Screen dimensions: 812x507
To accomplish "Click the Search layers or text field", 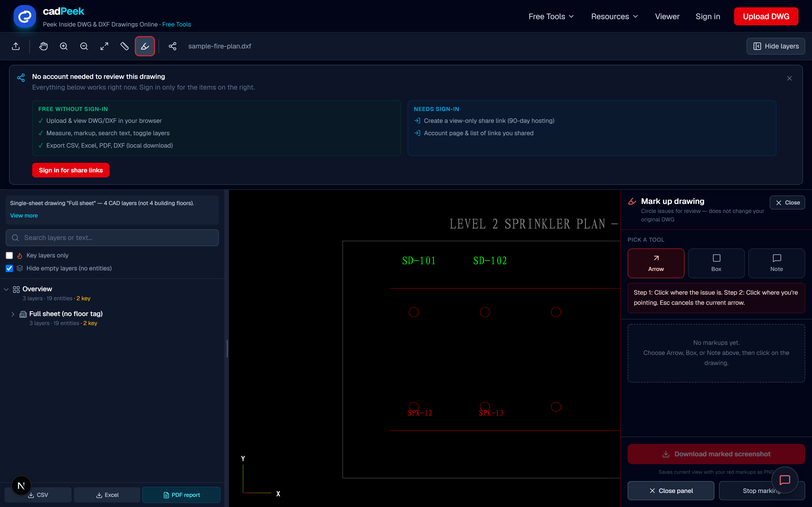I will click(x=112, y=238).
